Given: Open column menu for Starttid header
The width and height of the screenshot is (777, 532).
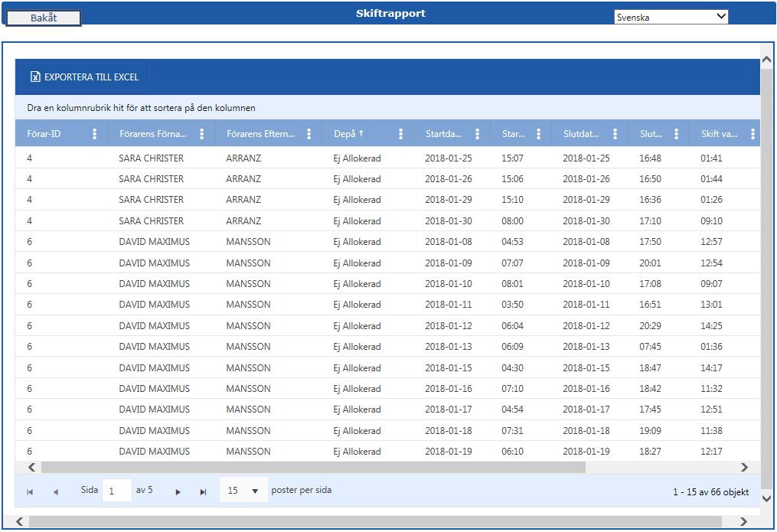Looking at the screenshot, I should pyautogui.click(x=539, y=134).
